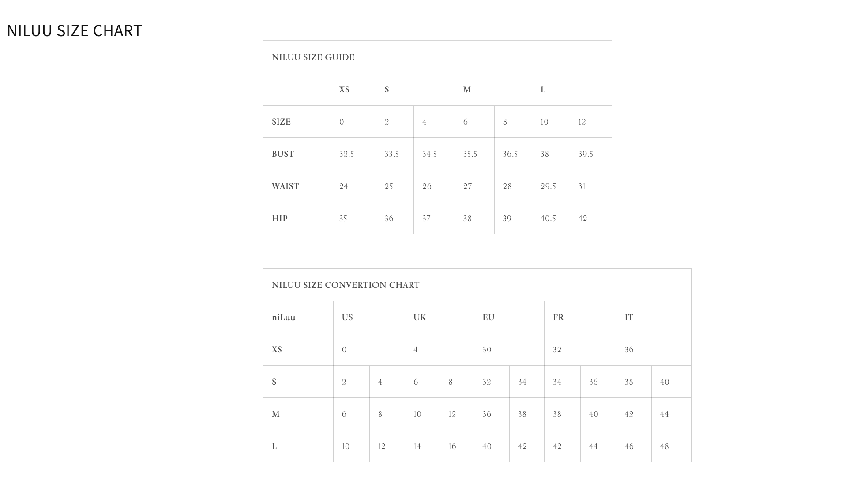The width and height of the screenshot is (868, 480).
Task: Select the HIP row label
Action: [x=280, y=219]
